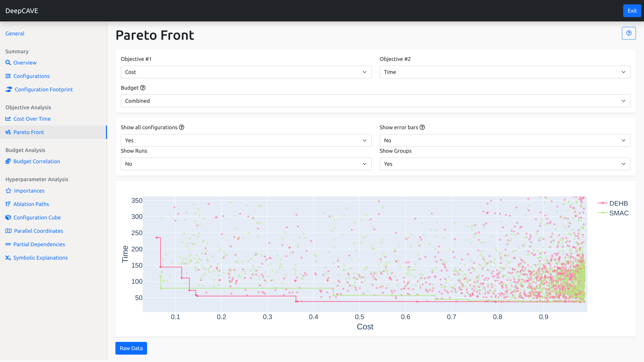Click the Parallel Coordinates map icon
Viewport: 644px width, 362px height.
(8, 231)
